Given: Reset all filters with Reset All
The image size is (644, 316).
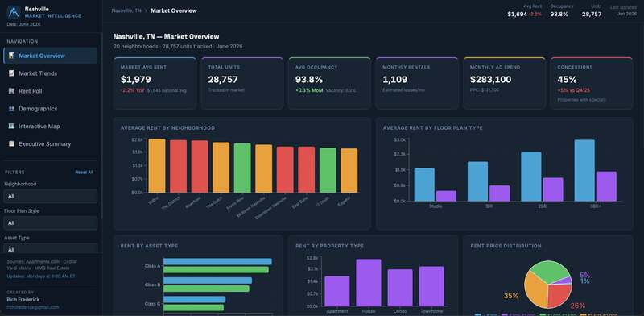Looking at the screenshot, I should 85,172.
